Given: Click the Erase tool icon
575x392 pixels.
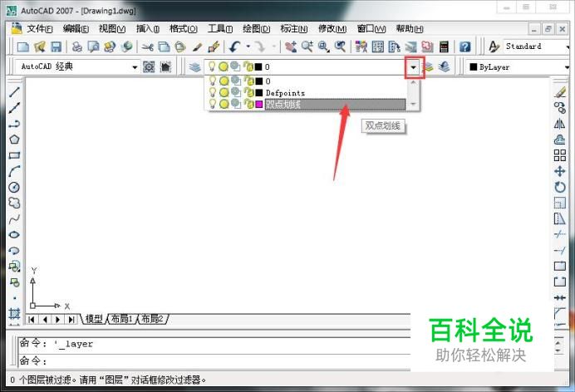Looking at the screenshot, I should click(559, 92).
